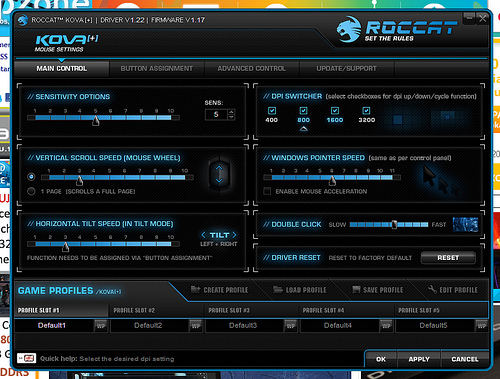This screenshot has height=379, width=500.
Task: Increase the SENS value with up arrow
Action: click(x=231, y=112)
